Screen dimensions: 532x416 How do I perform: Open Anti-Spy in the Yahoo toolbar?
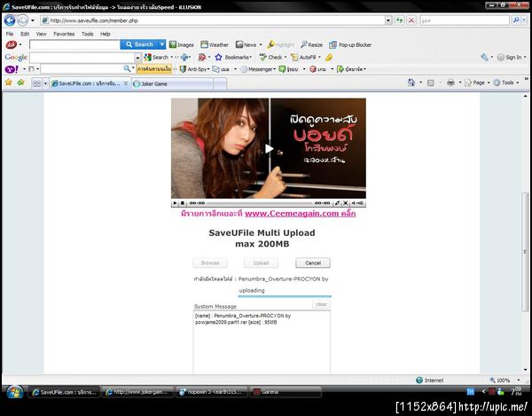pyautogui.click(x=193, y=69)
